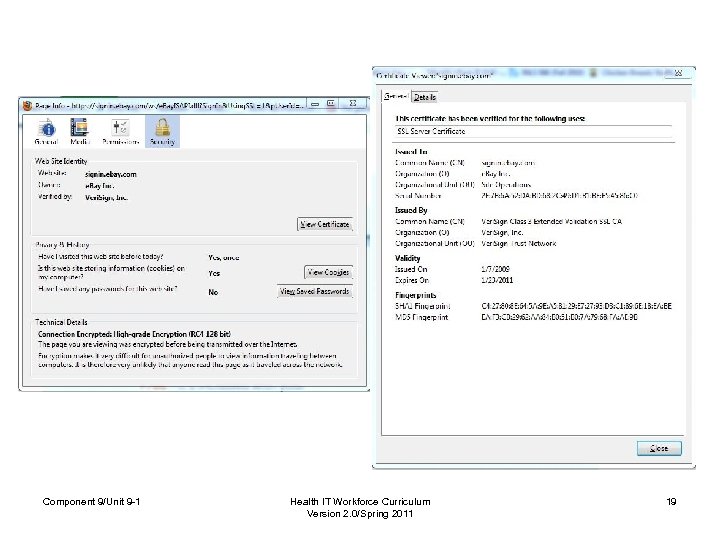
Task: Click the MD5 Fingerprint value
Action: pyautogui.click(x=559, y=317)
